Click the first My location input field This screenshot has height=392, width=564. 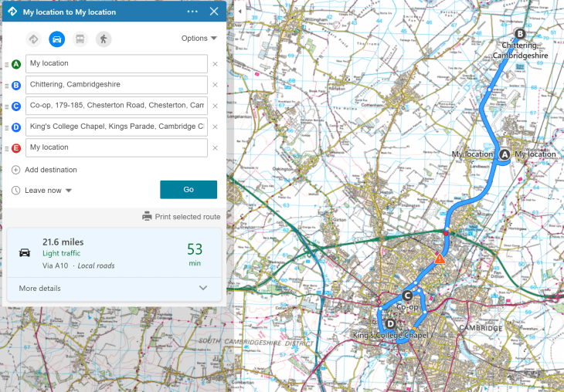coord(116,64)
